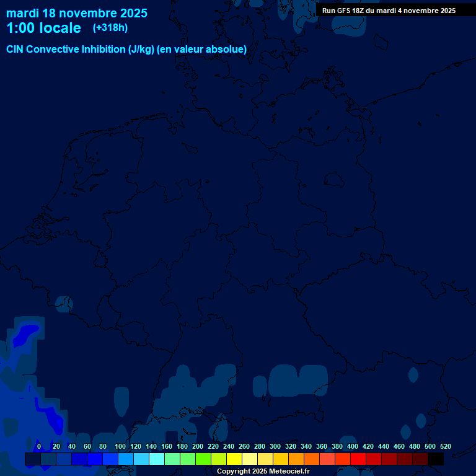The width and height of the screenshot is (476, 476).
Task: Select the pale yellow swatch between 260 and 280
Action: [250, 459]
